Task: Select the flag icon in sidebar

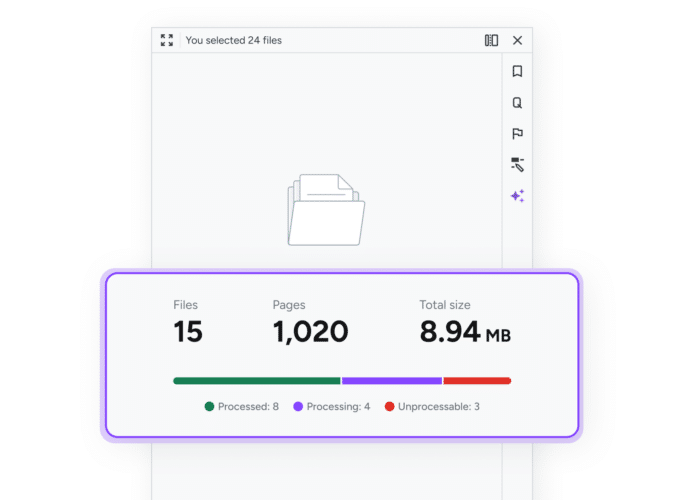Action: pos(517,134)
